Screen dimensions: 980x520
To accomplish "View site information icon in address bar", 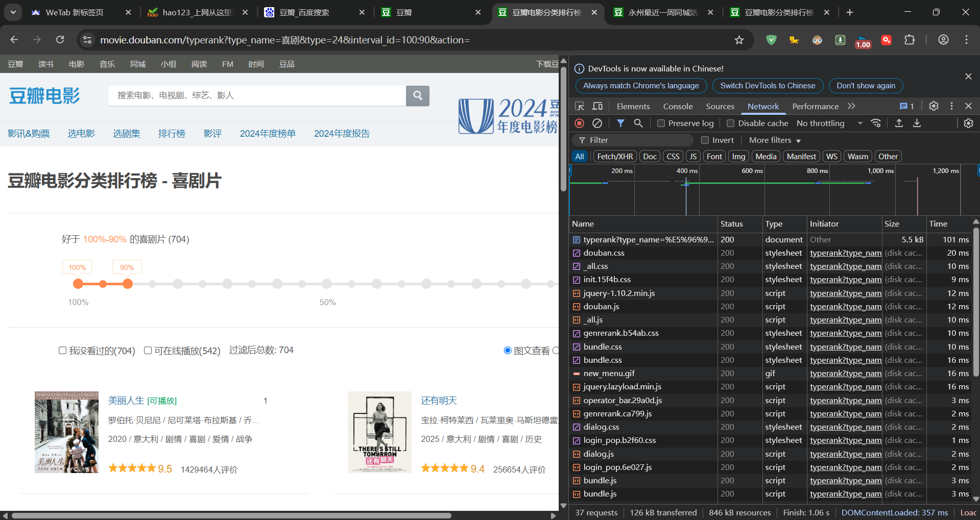I will (x=87, y=40).
